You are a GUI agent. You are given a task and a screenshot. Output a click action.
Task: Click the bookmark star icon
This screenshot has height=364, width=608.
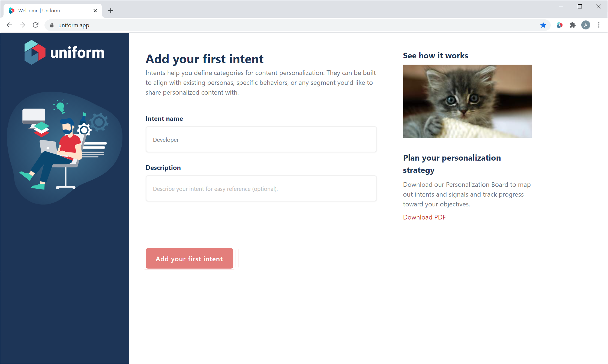pos(543,25)
